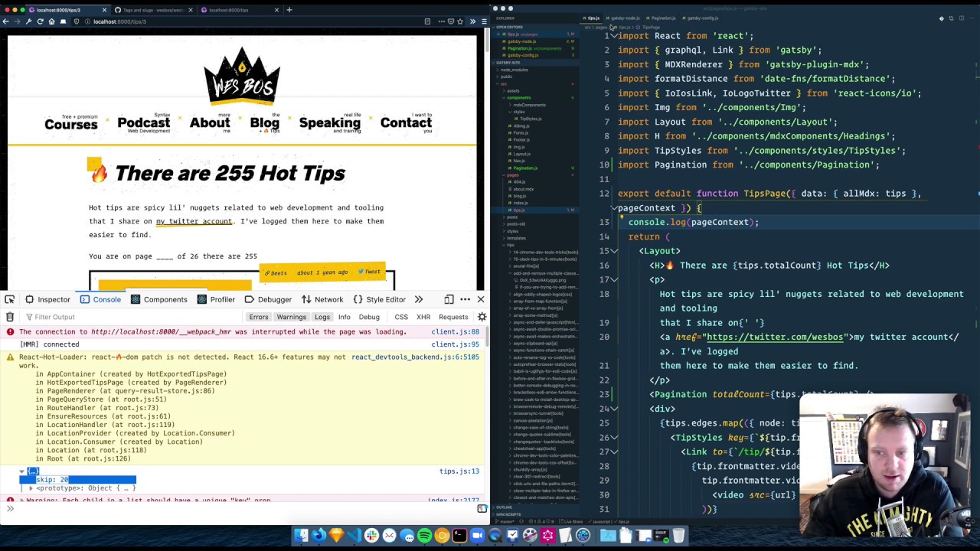Click the Wes Bos logo
The height and width of the screenshot is (551, 980).
click(x=242, y=75)
